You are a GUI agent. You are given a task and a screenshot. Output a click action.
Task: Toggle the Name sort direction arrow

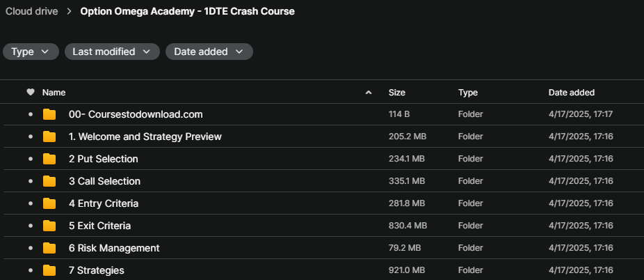pos(369,93)
